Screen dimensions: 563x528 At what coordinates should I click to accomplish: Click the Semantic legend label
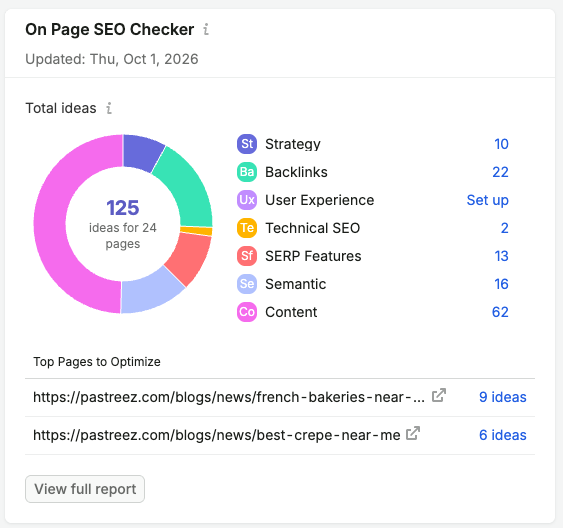click(x=296, y=284)
